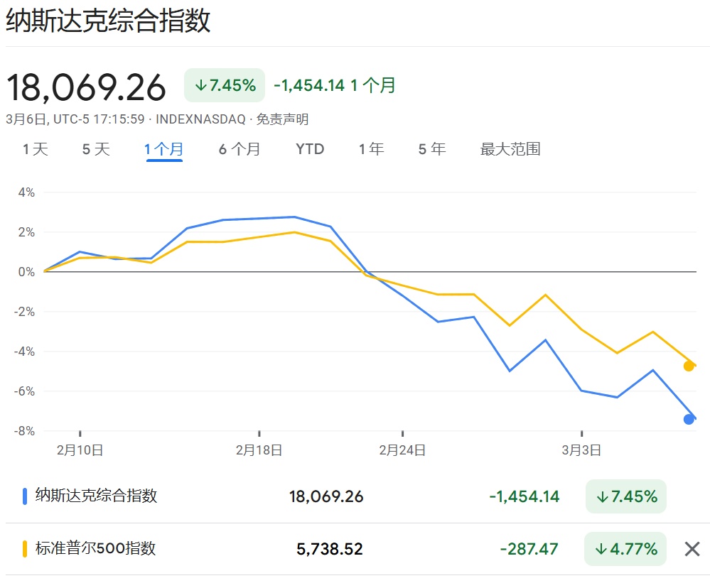Viewport: 710px width, 588px height.
Task: Click the blue Nasdaq legend color bar
Action: 25,496
